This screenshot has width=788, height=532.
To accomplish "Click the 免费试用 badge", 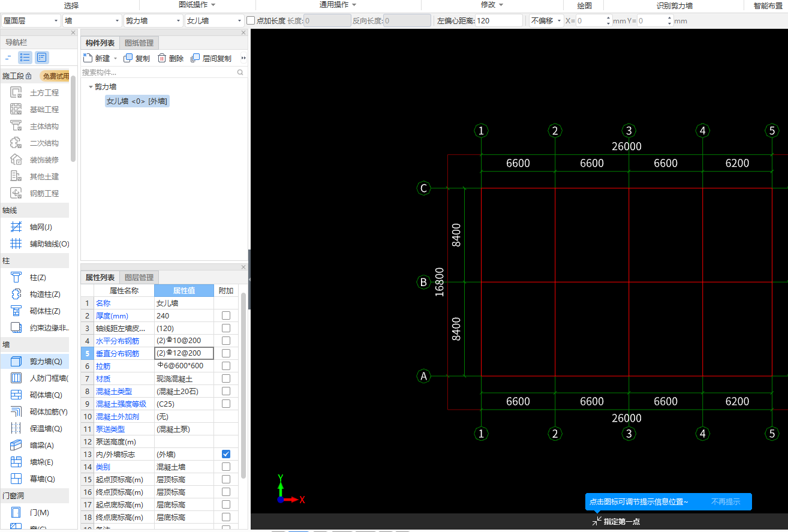I will tap(55, 76).
